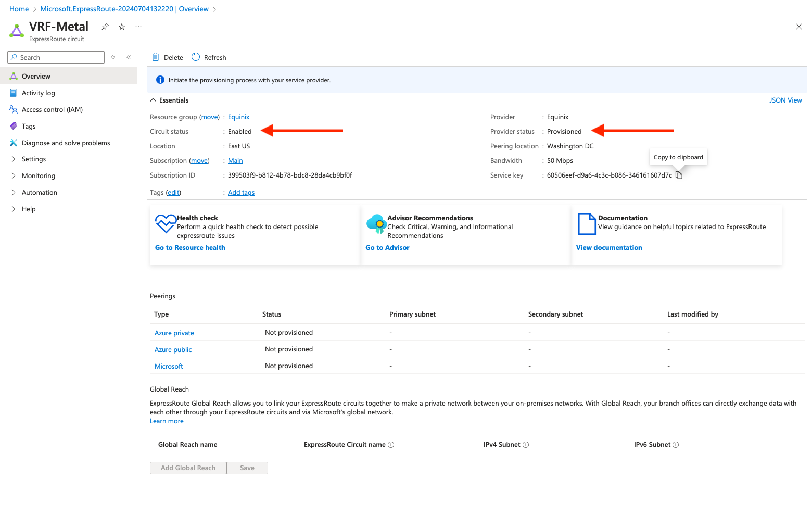Screen dimensions: 812x516
Task: Go to Advisor
Action: pos(387,247)
